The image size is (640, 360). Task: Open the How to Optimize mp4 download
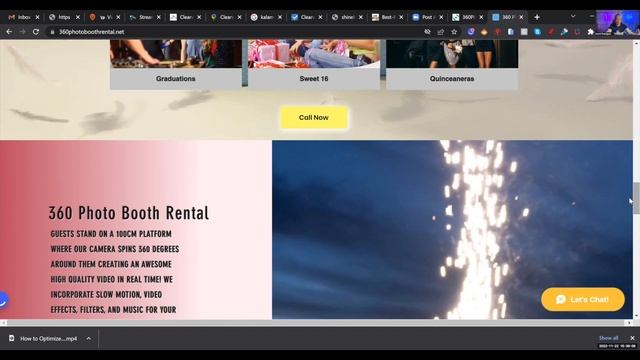click(x=48, y=338)
